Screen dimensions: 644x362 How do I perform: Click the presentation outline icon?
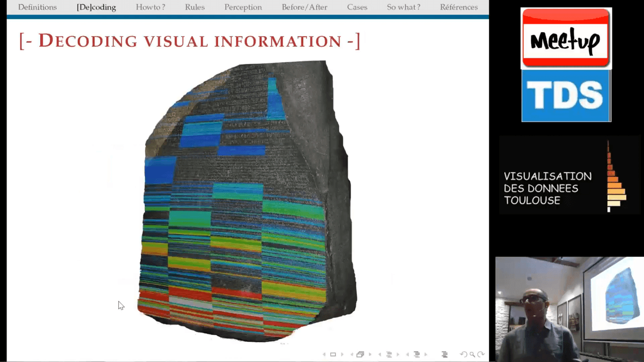(x=444, y=354)
